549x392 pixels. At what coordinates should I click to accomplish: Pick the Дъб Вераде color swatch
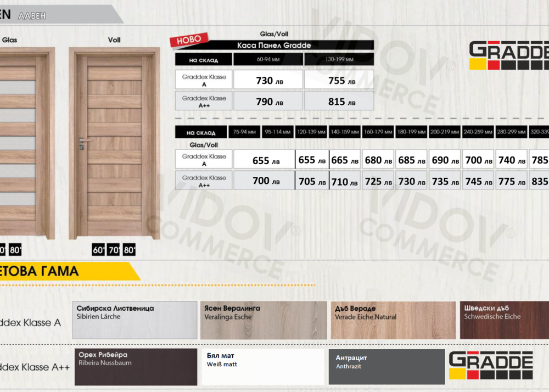coord(393,320)
